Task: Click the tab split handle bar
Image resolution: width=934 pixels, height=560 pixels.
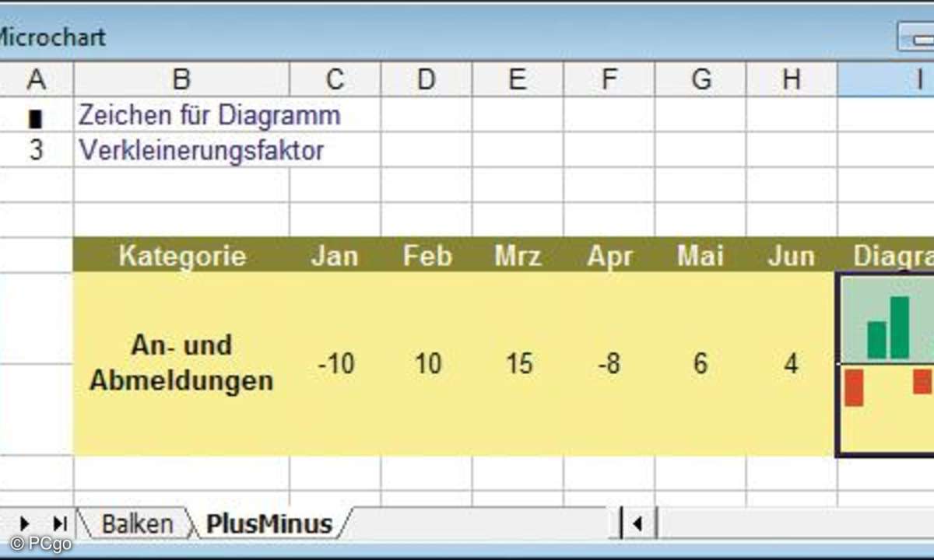Action: pyautogui.click(x=621, y=523)
